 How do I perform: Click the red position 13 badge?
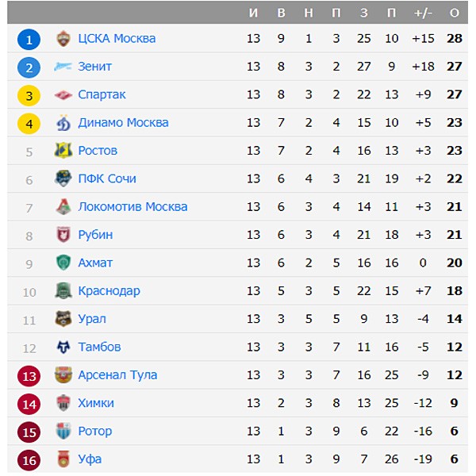[29, 376]
